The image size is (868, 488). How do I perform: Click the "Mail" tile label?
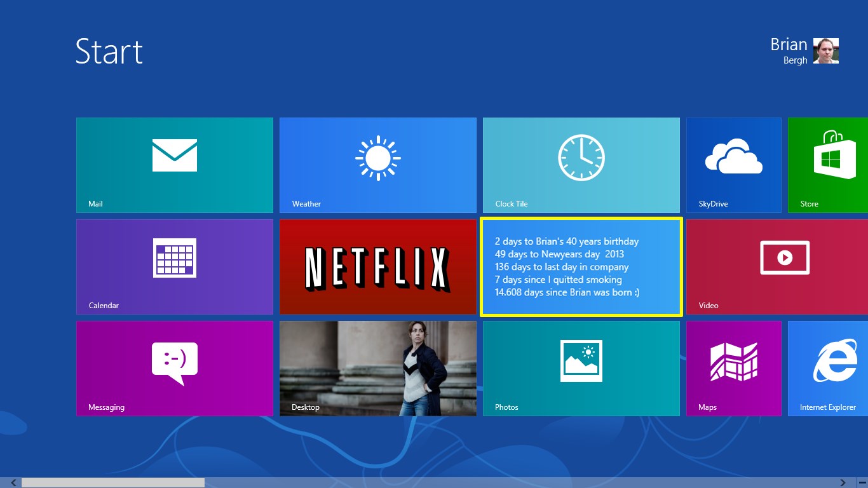click(95, 204)
